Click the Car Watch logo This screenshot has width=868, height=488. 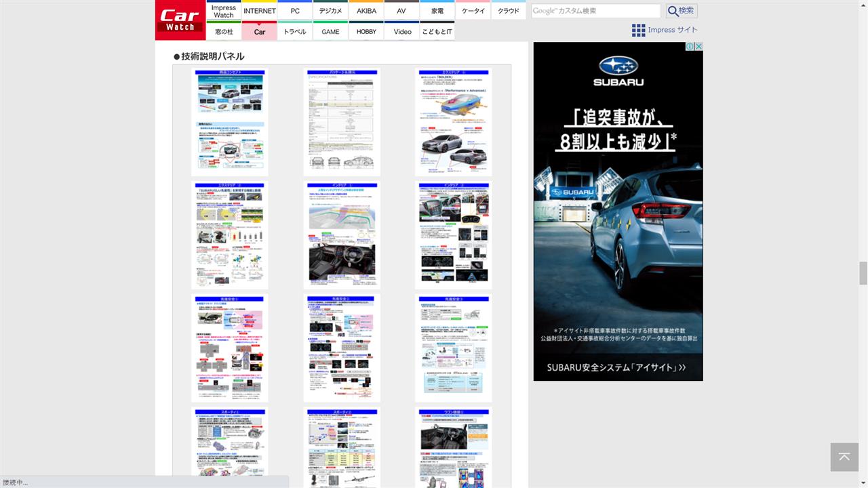[180, 20]
